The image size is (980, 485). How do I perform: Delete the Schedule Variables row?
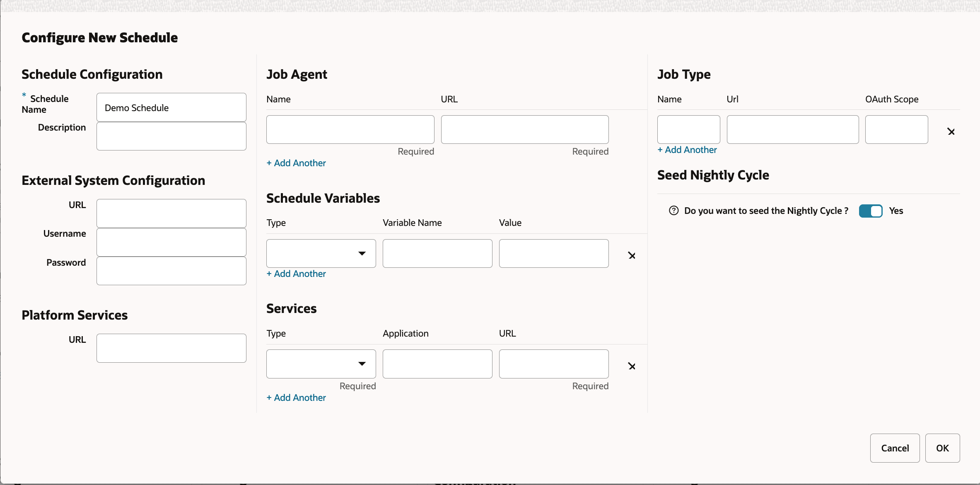632,255
